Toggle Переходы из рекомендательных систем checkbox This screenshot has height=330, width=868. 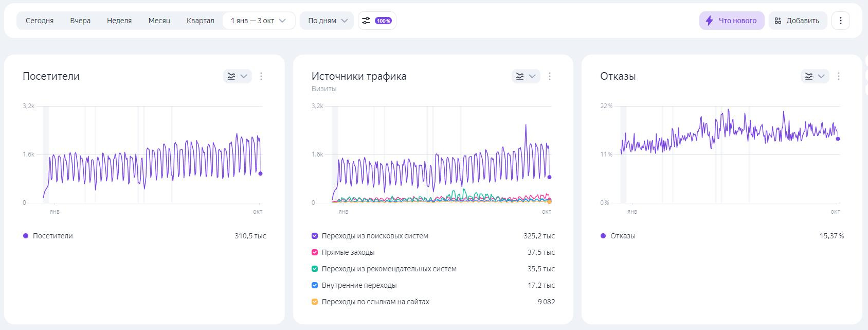click(x=315, y=269)
